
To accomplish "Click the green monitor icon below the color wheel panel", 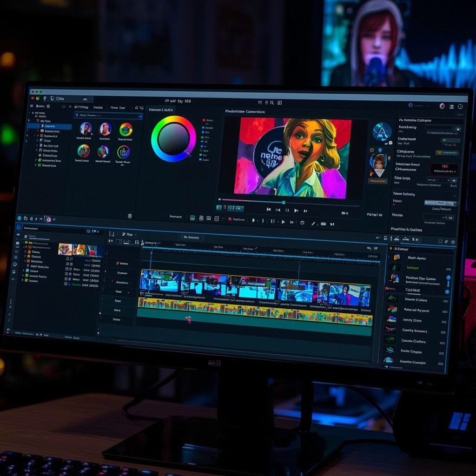I will pyautogui.click(x=192, y=218).
